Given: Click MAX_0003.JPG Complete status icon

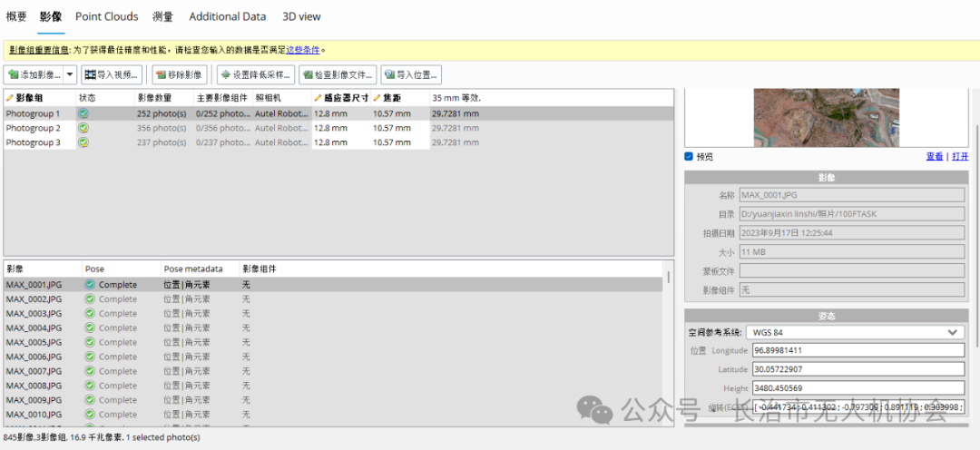Looking at the screenshot, I should pyautogui.click(x=90, y=314).
